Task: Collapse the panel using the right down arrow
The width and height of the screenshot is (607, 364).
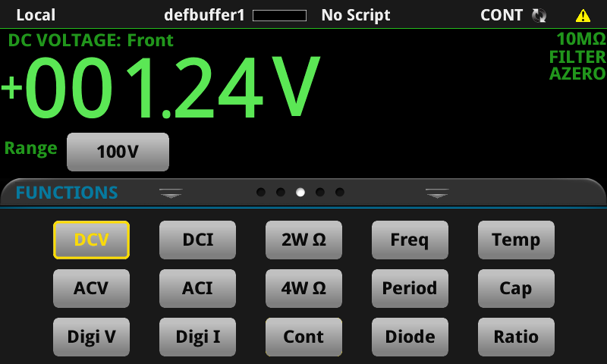Action: (437, 193)
